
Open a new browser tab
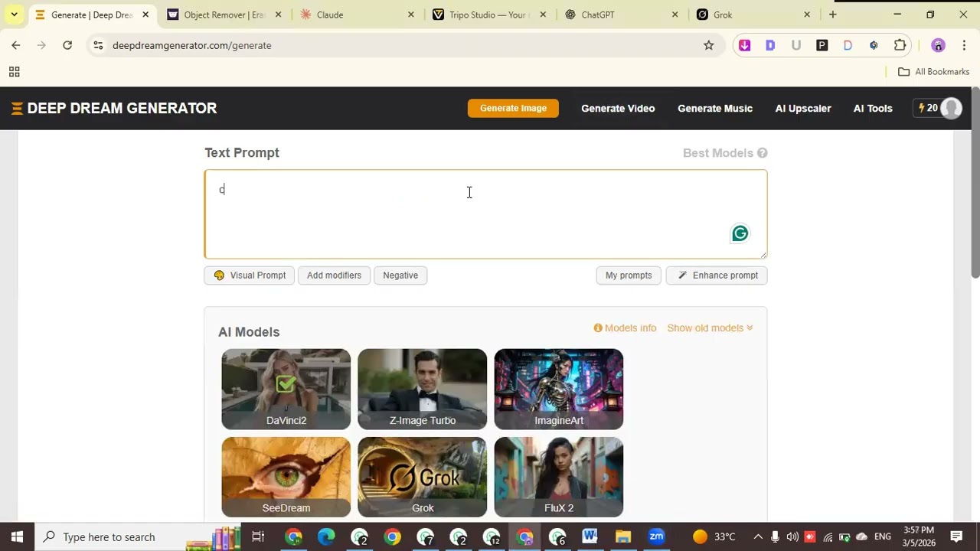click(x=833, y=15)
